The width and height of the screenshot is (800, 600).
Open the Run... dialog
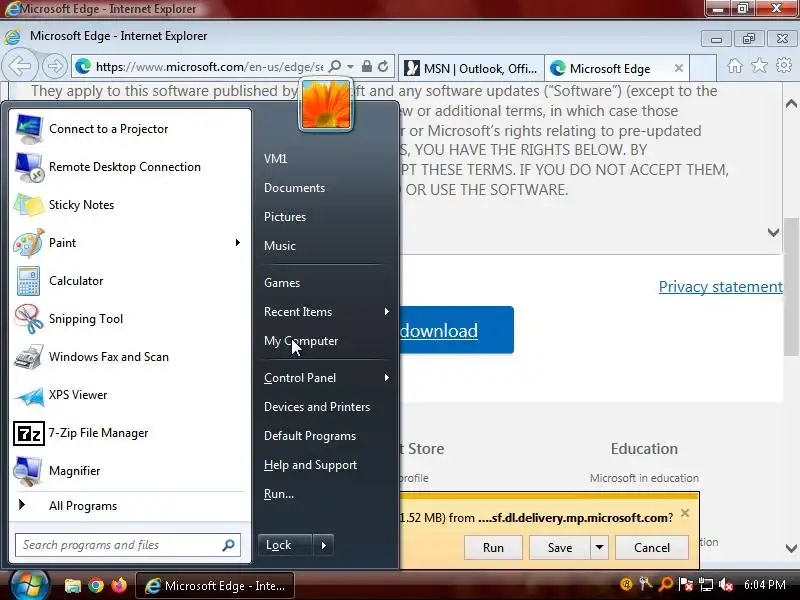pos(279,494)
